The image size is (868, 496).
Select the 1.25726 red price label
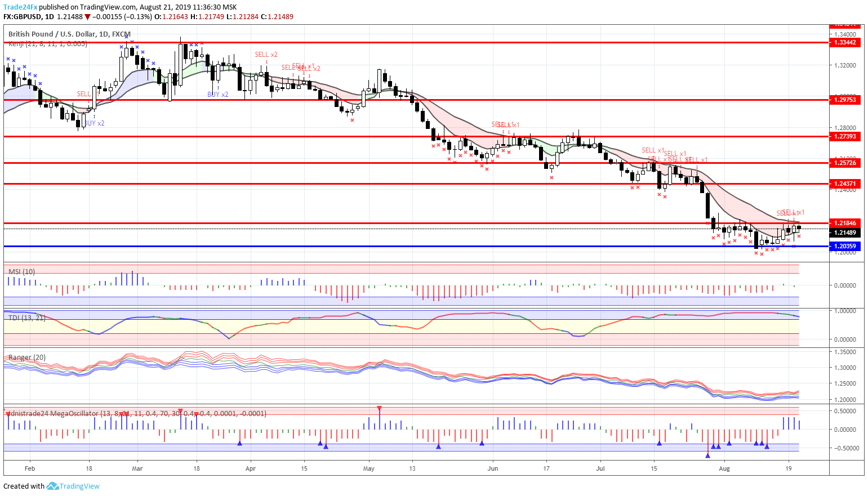[x=845, y=163]
